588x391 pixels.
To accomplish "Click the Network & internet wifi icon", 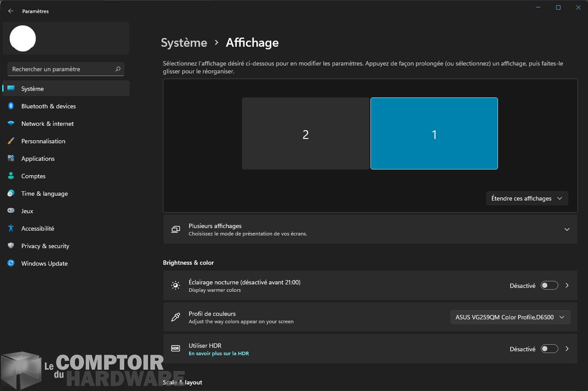I will tap(11, 124).
